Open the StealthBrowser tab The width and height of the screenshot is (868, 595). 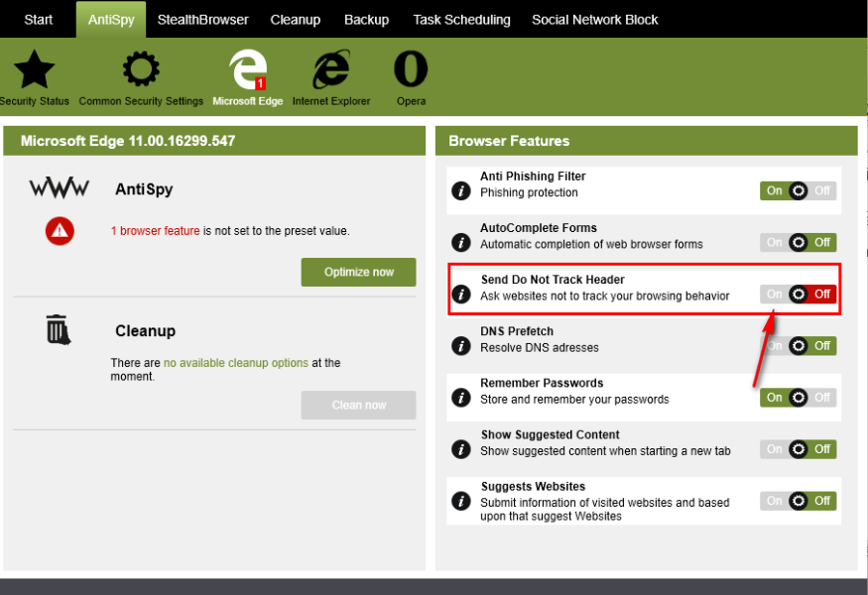[202, 20]
